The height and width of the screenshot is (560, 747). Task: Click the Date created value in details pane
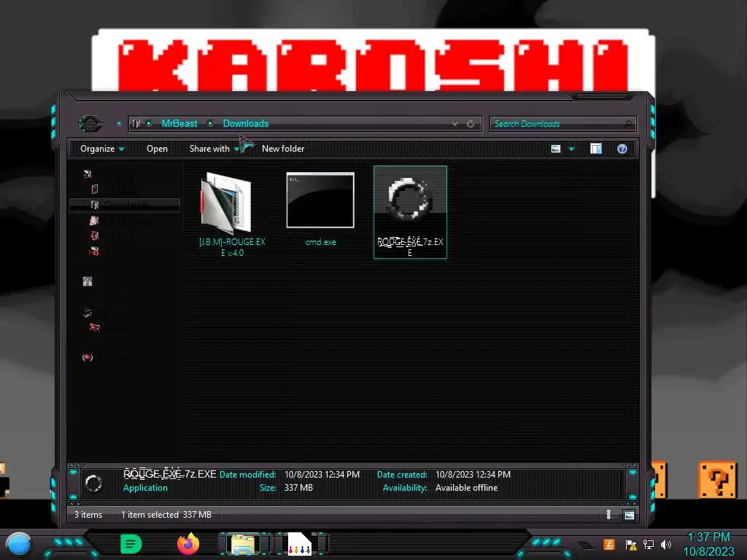(473, 474)
